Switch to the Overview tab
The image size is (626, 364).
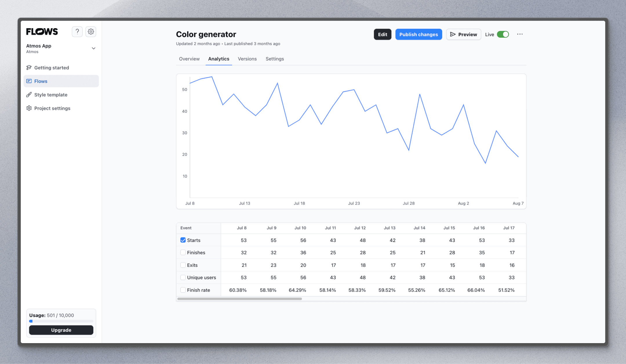click(x=189, y=59)
